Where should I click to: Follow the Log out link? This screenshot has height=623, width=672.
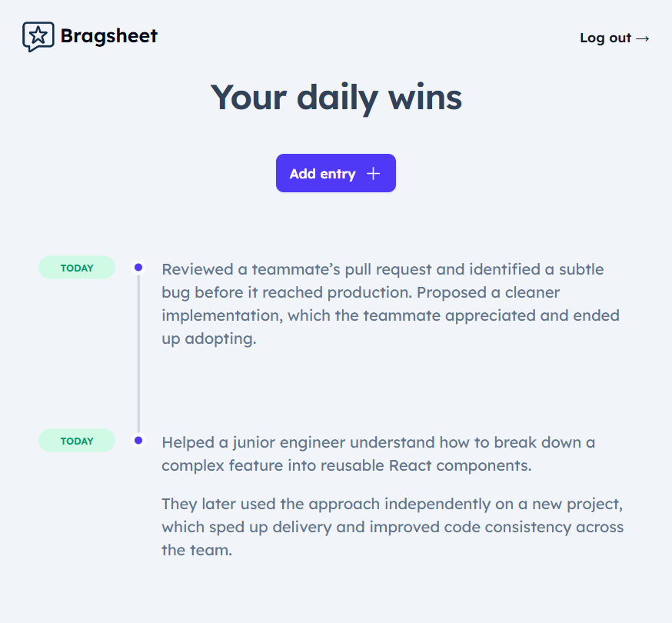coord(605,38)
